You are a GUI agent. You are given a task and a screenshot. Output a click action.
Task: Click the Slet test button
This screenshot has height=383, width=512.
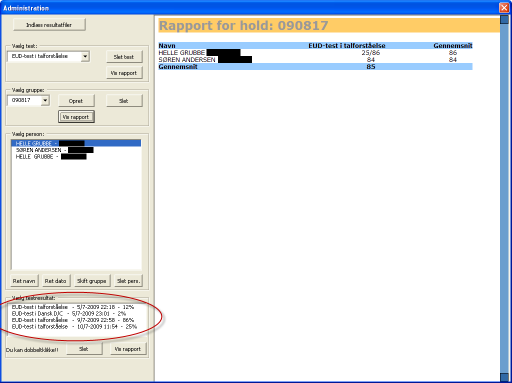click(124, 57)
